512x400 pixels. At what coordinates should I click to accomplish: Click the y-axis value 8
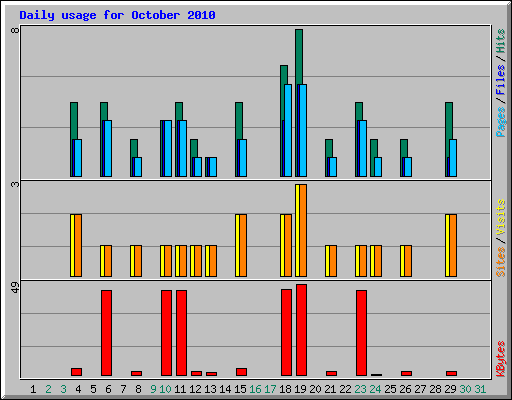point(15,30)
